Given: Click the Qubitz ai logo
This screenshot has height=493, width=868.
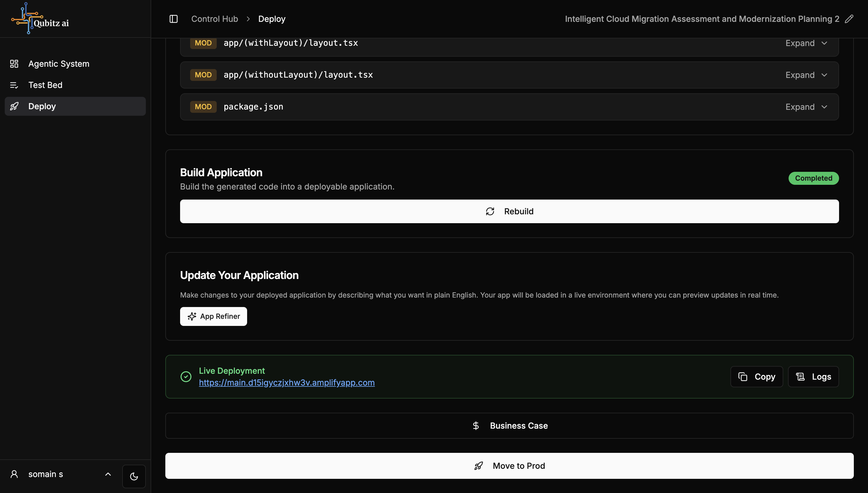Looking at the screenshot, I should coord(40,19).
